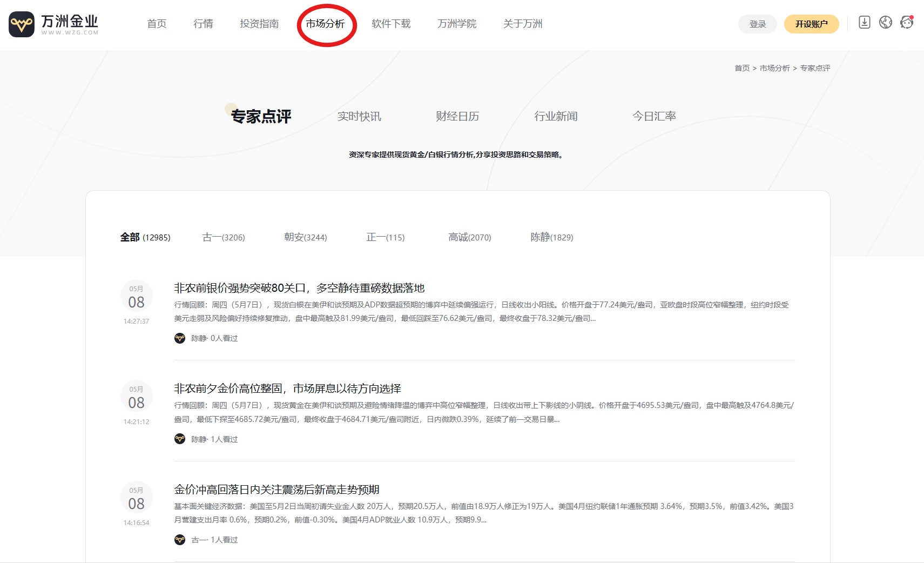
Task: Open the 投资指南 navigation menu
Action: pyautogui.click(x=259, y=24)
